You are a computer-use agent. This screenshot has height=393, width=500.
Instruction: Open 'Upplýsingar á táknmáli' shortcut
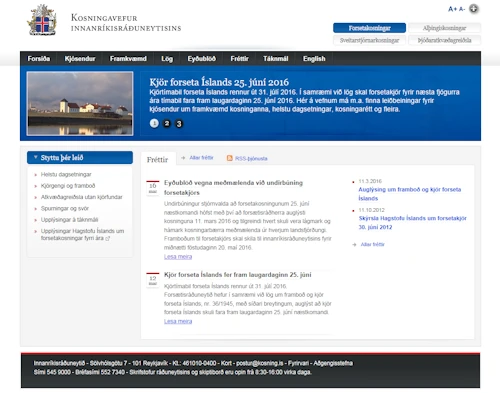pyautogui.click(x=69, y=220)
